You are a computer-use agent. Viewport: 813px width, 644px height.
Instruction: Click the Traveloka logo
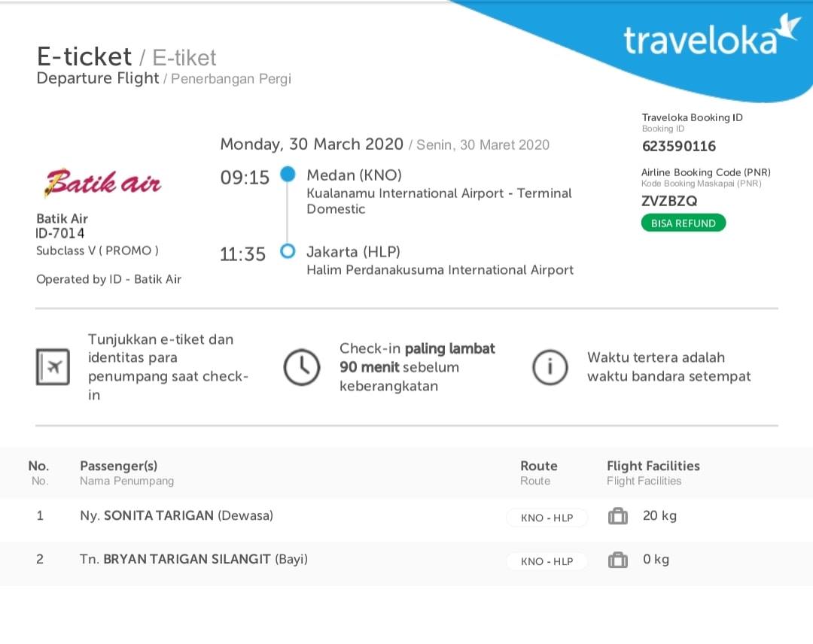click(711, 36)
